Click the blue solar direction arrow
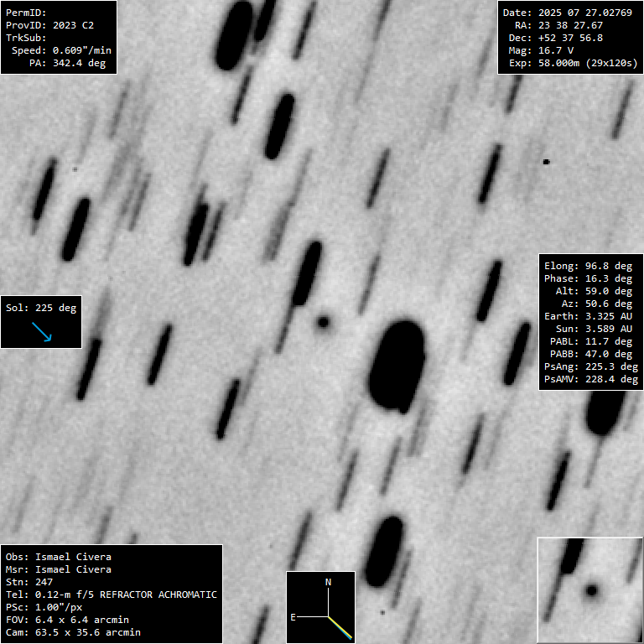 [x=42, y=332]
